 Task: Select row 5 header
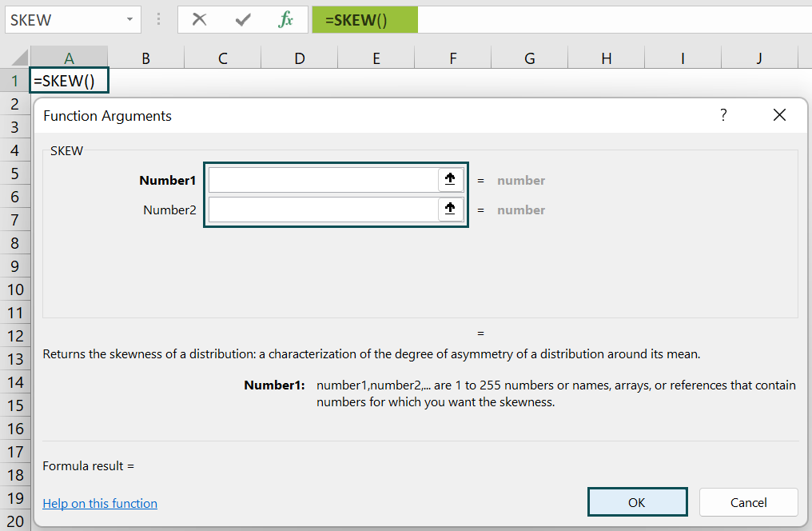pos(15,174)
